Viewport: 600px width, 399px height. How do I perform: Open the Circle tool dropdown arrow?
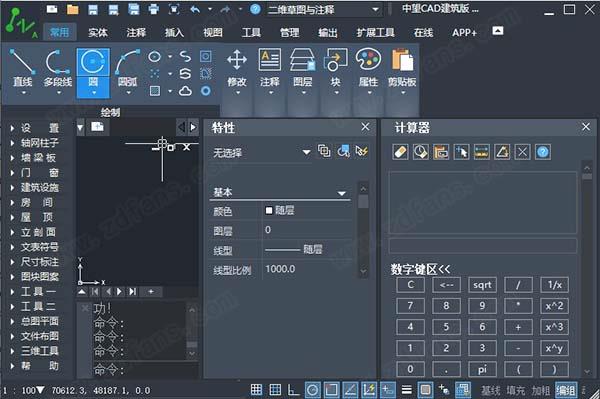93,93
